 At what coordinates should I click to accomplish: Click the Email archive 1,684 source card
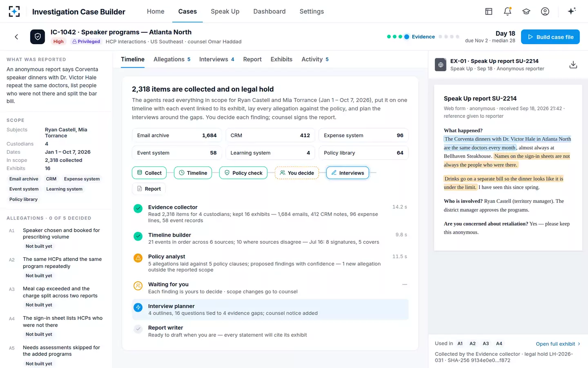coord(177,135)
